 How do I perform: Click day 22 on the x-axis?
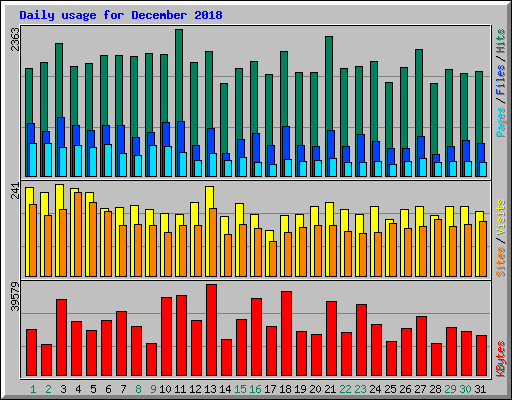tap(345, 389)
